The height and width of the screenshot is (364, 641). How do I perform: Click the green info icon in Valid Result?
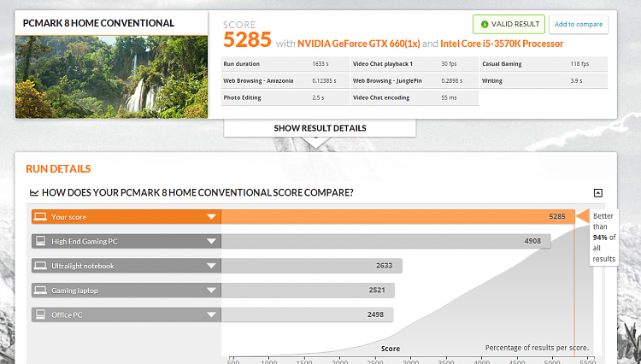click(x=485, y=25)
